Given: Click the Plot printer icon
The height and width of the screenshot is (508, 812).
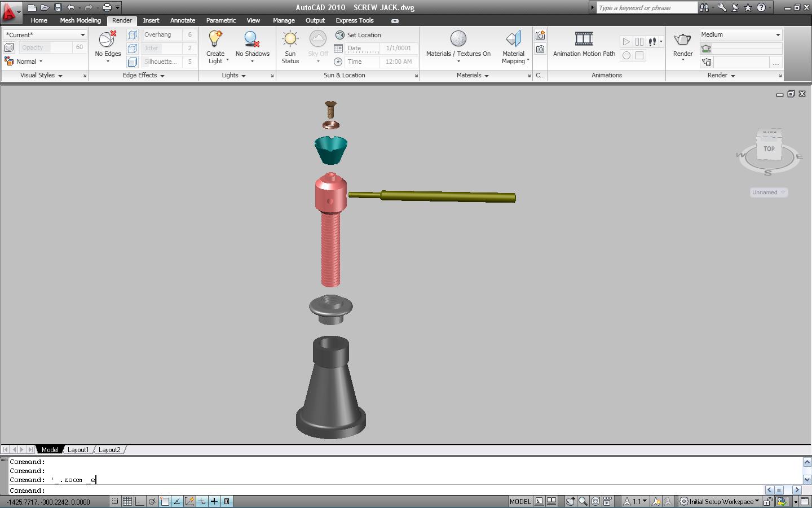Looking at the screenshot, I should click(x=107, y=7).
